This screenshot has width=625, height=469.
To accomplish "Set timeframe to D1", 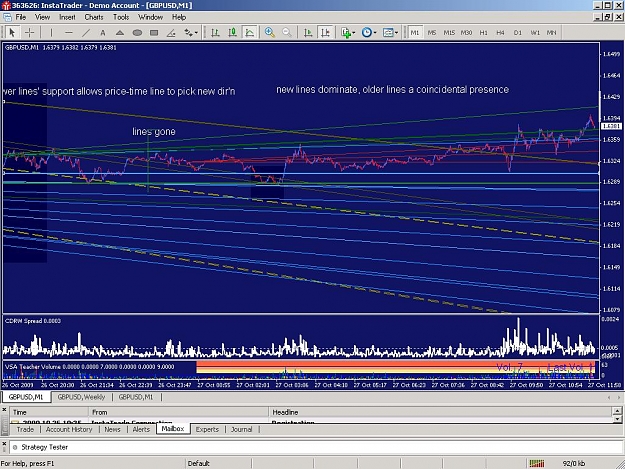I will [518, 32].
